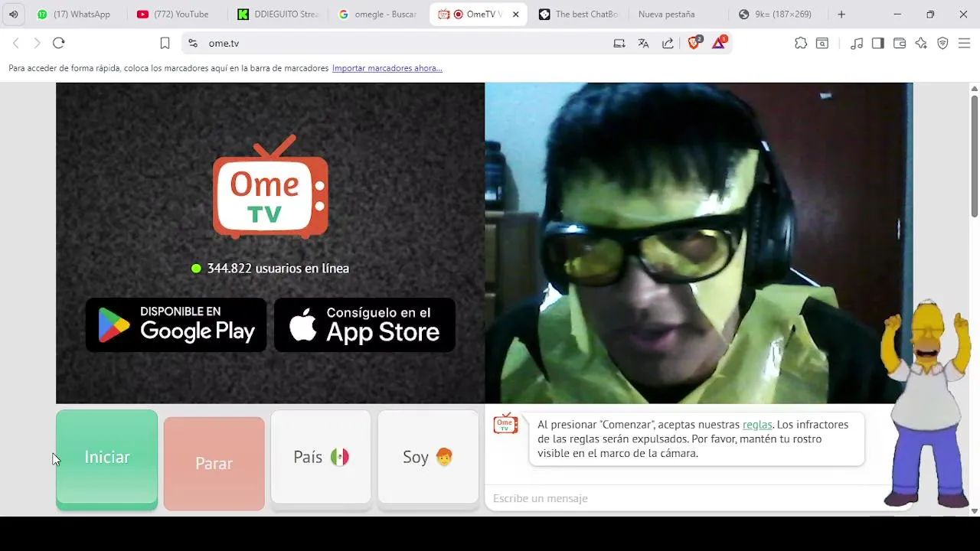This screenshot has height=551, width=980.
Task: Switch to the DDIEGUITO Stream tab
Action: click(277, 14)
